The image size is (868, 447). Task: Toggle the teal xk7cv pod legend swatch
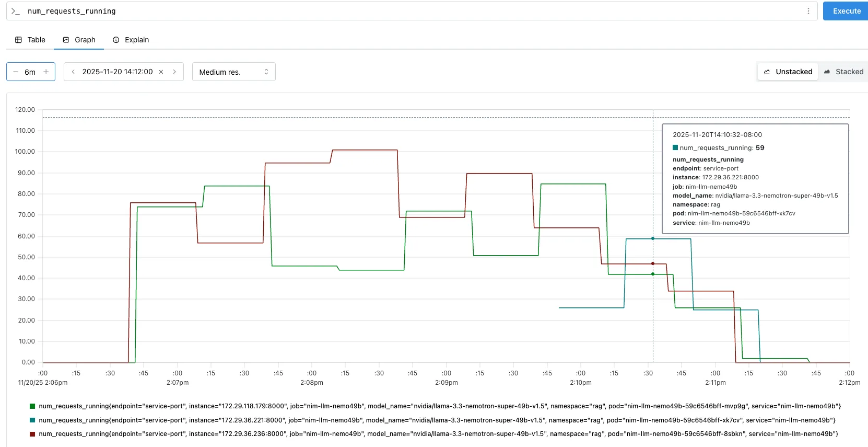(x=32, y=420)
